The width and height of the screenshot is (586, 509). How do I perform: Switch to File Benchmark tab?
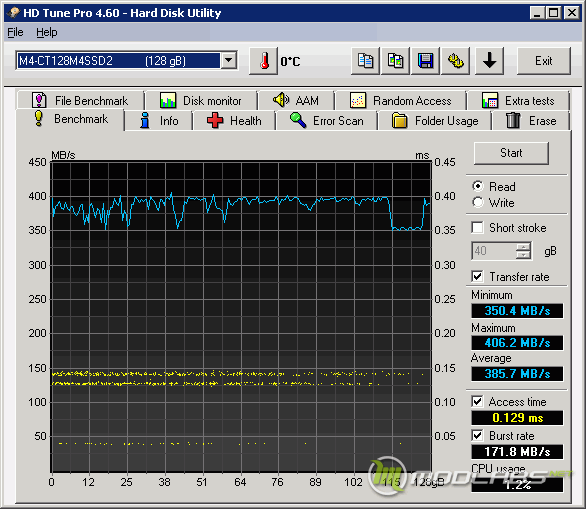coord(80,100)
